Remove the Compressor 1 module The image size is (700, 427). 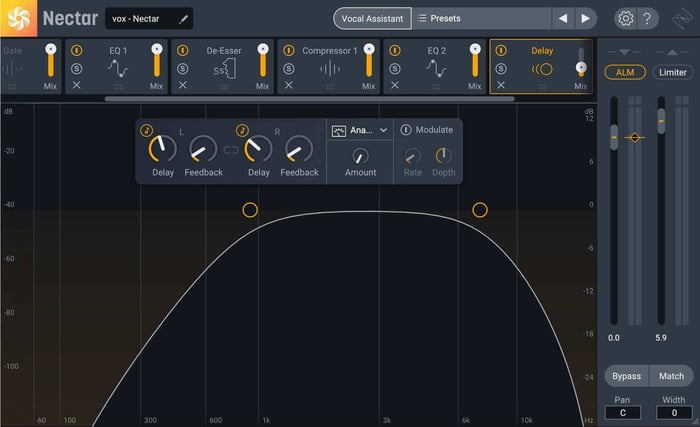(x=289, y=85)
